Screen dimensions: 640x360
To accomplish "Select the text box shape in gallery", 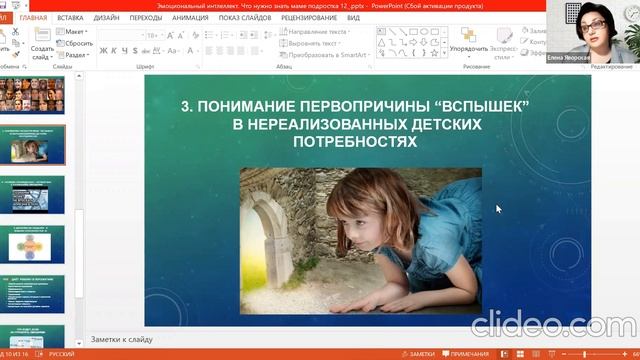I will click(381, 31).
